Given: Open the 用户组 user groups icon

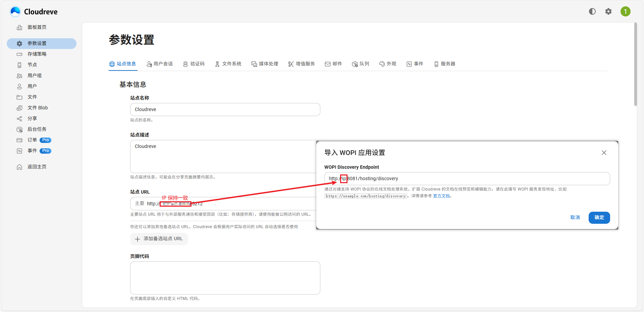Looking at the screenshot, I should coord(19,75).
